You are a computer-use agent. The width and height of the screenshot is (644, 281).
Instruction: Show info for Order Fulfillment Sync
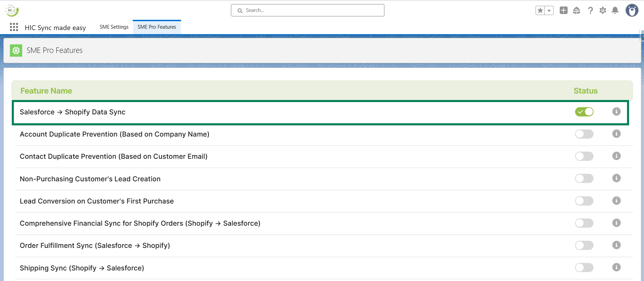616,245
